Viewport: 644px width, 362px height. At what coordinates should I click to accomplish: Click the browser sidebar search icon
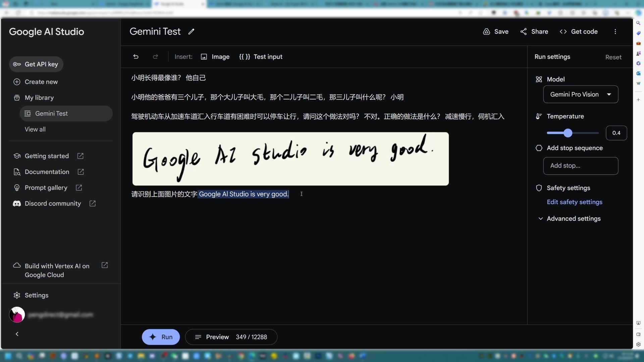point(638,23)
